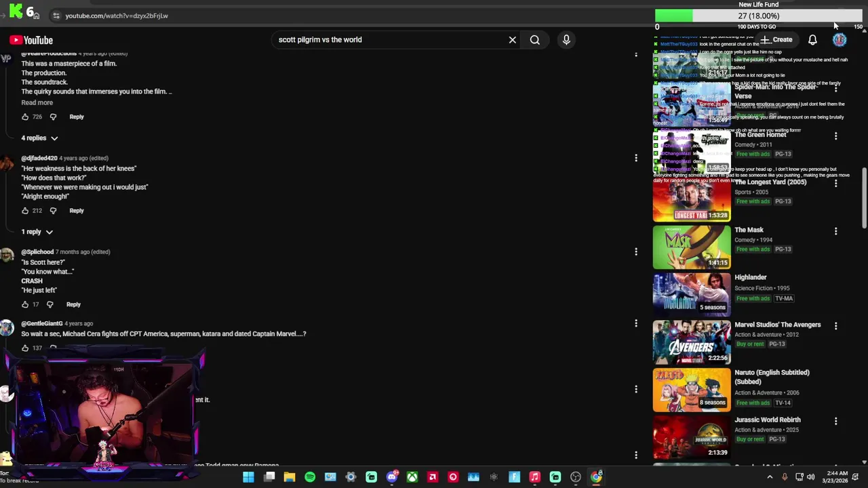The height and width of the screenshot is (488, 868).
Task: Open more options for the @djfaded420 comment
Action: (x=636, y=158)
